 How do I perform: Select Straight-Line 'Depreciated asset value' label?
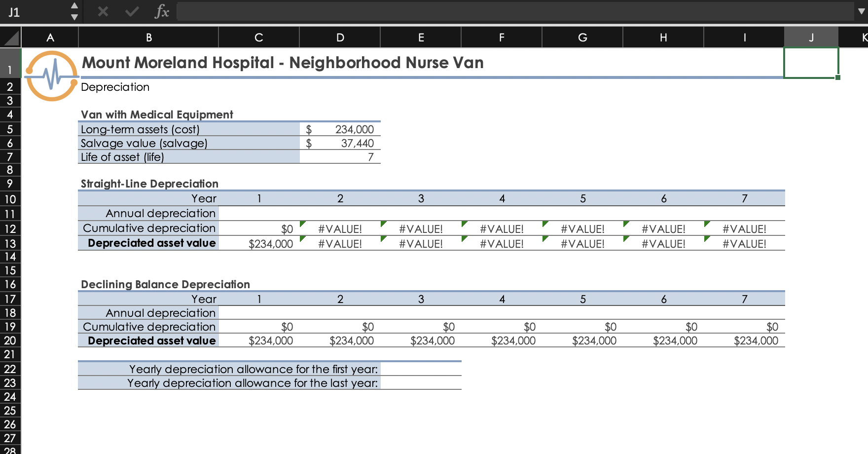(x=151, y=243)
